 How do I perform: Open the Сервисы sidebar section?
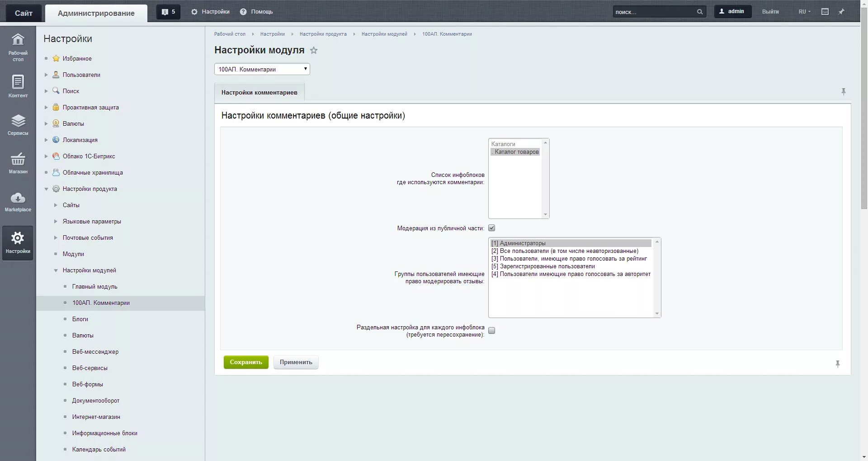18,125
